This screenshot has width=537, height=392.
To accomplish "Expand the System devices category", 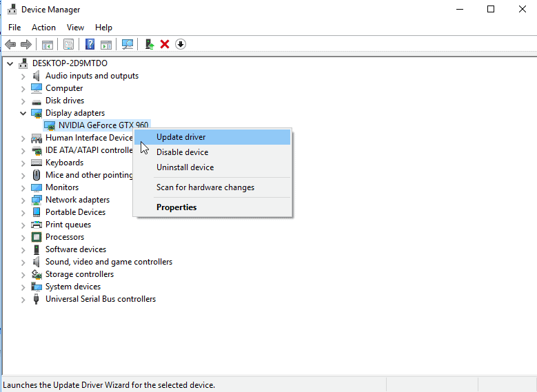I will coord(23,287).
